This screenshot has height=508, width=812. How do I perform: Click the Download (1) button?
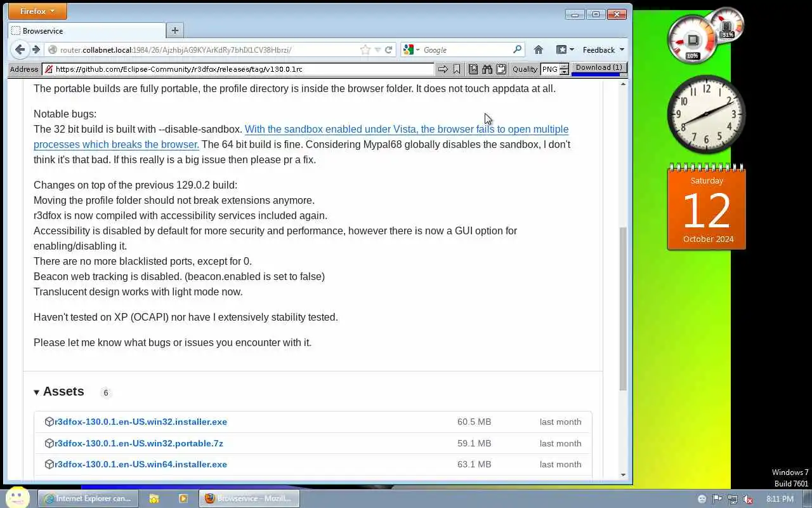pyautogui.click(x=599, y=67)
